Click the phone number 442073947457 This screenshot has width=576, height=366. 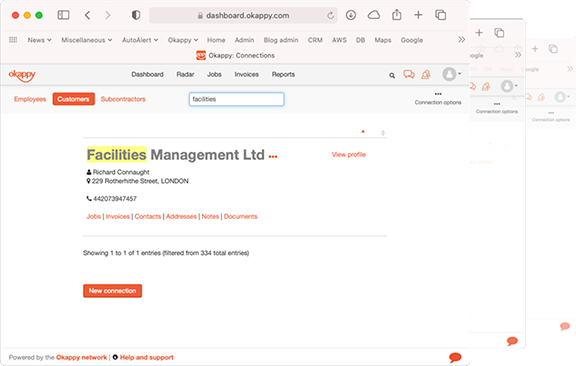pos(115,199)
